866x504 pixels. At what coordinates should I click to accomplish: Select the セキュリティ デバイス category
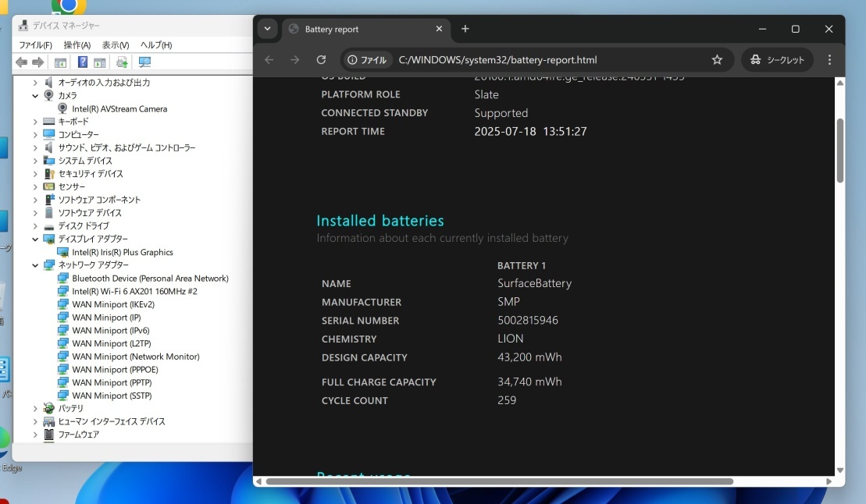pos(91,174)
